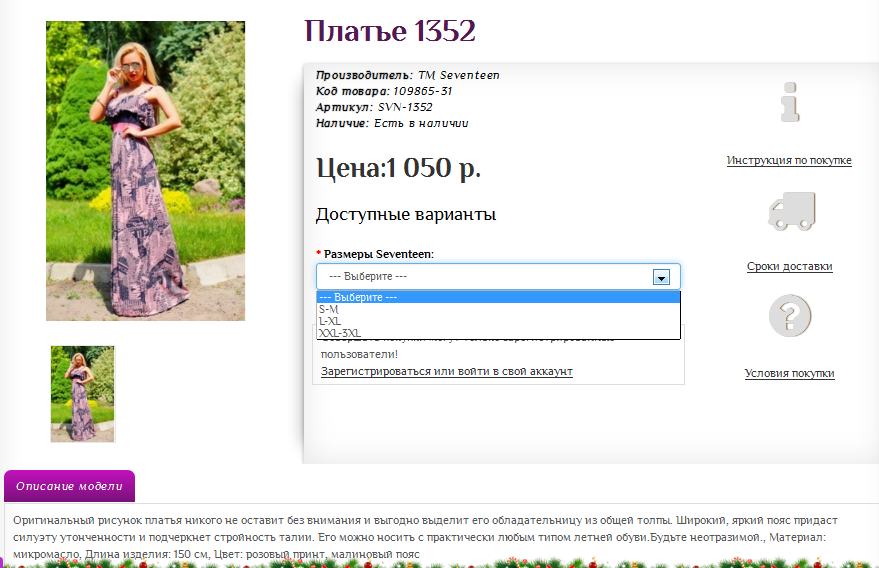Click the delivery truck icon

click(x=792, y=211)
